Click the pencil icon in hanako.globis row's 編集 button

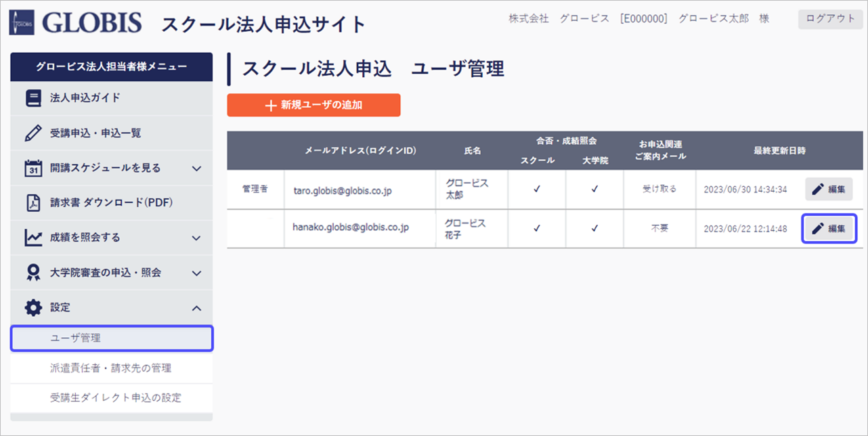[817, 229]
